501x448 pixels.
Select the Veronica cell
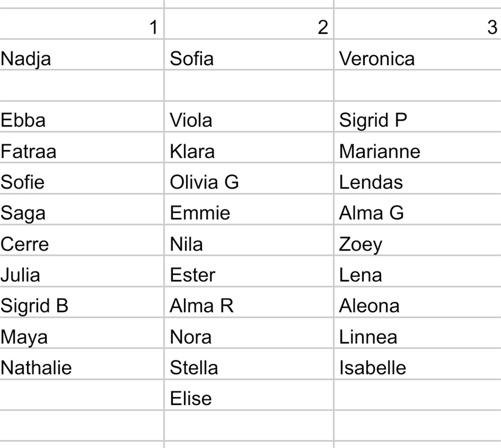(377, 59)
